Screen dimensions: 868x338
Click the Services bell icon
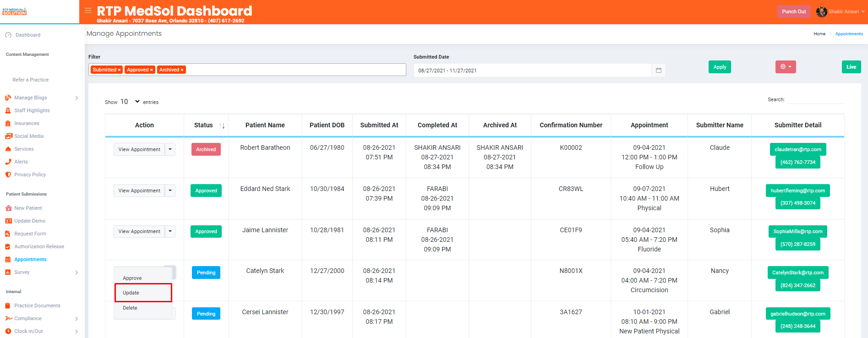pos(8,149)
